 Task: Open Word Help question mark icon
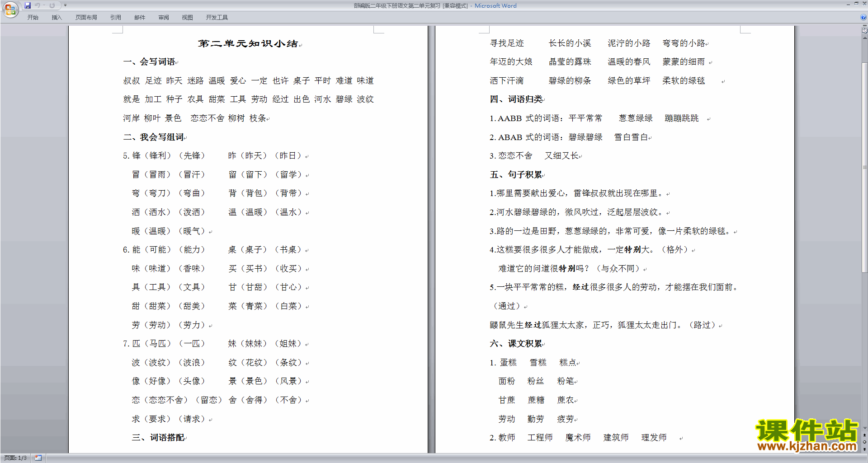[x=863, y=17]
